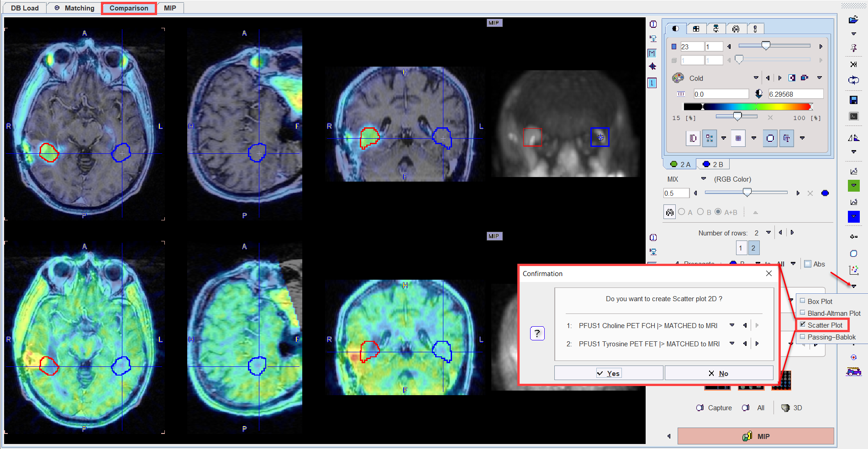
Task: Open the Number of rows dropdown
Action: (768, 233)
